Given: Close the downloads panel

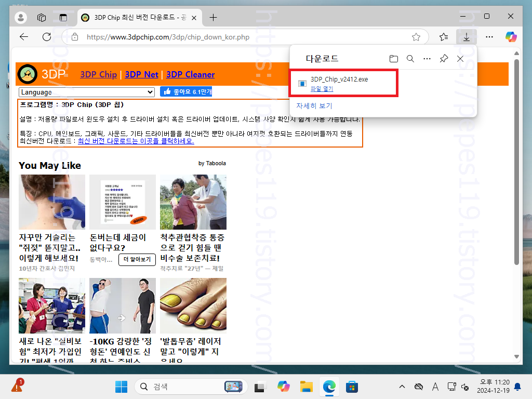Looking at the screenshot, I should pos(460,59).
